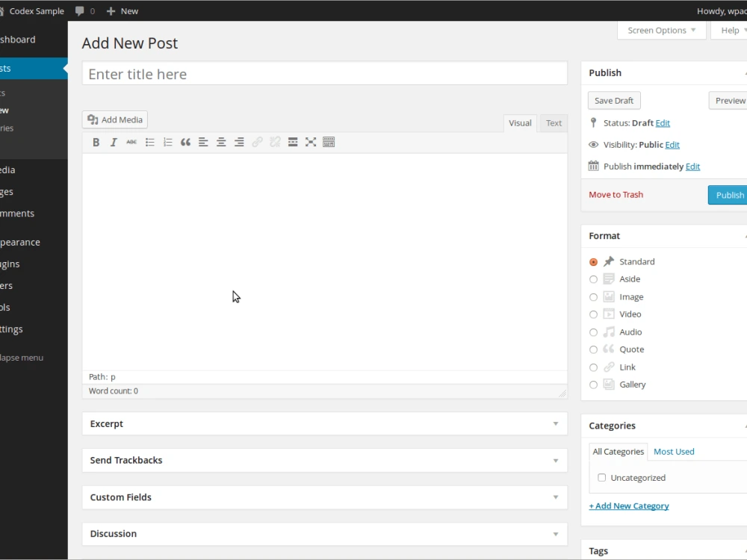The height and width of the screenshot is (560, 747).
Task: Click the Enter title here field
Action: [324, 73]
